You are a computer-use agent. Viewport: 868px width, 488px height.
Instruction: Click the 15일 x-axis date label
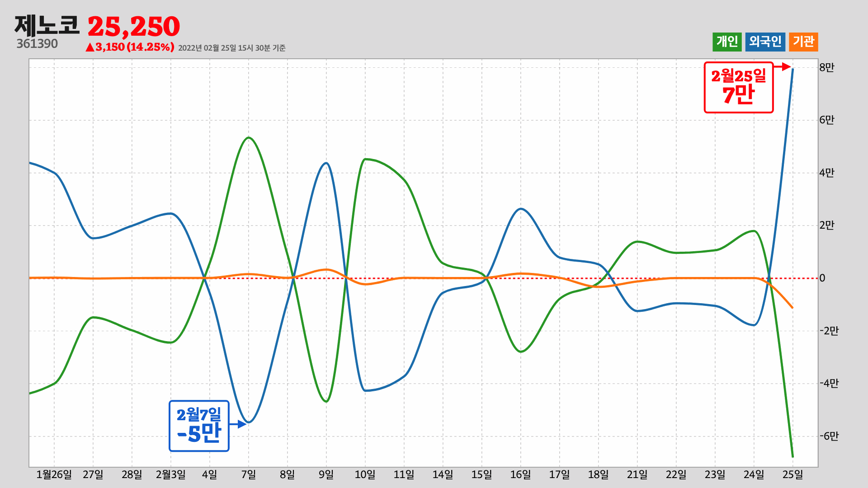tap(482, 474)
